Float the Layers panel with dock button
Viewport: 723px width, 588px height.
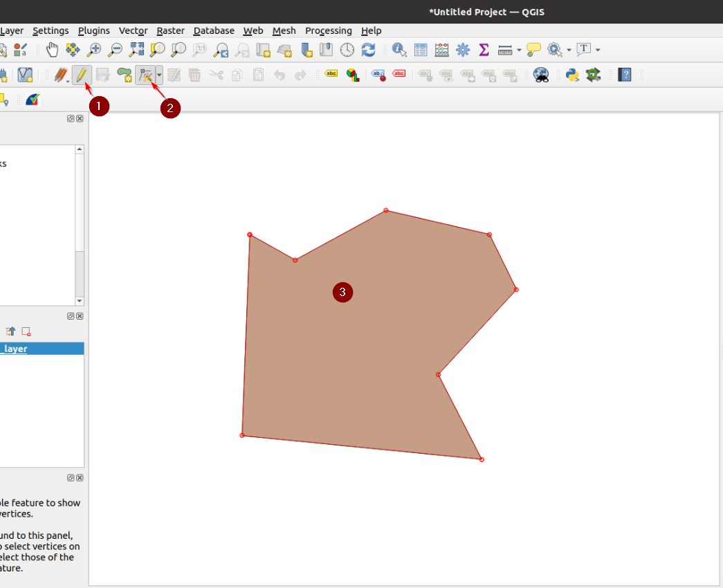tap(71, 316)
